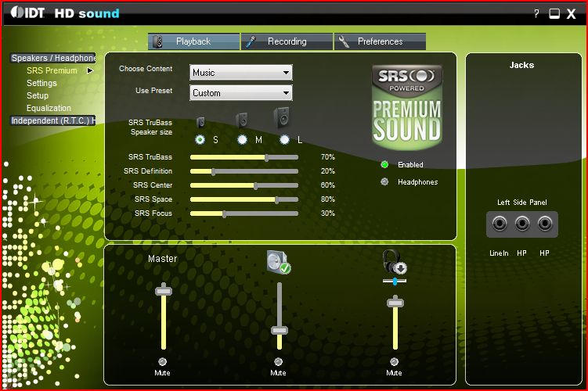588x391 pixels.
Task: Select Independent (R.T.C.) device in sidebar
Action: pyautogui.click(x=53, y=120)
